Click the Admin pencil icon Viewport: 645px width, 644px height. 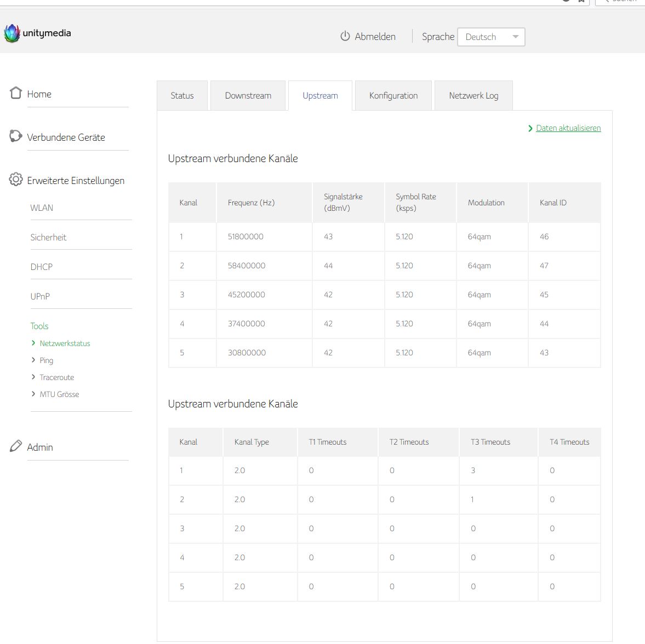(x=16, y=446)
